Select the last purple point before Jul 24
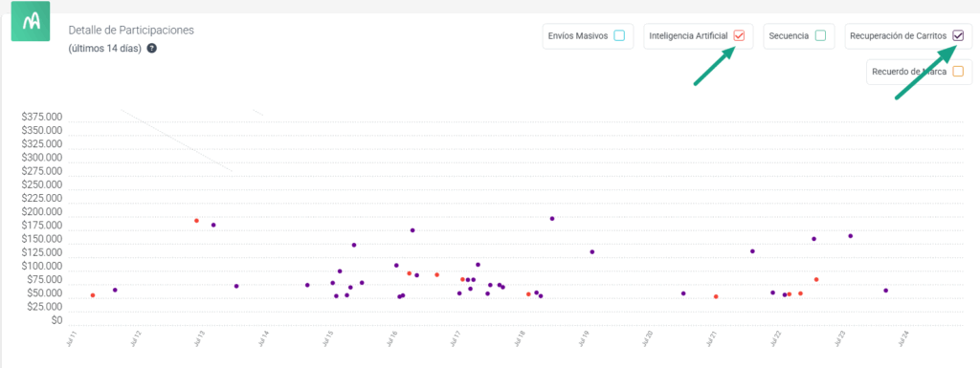This screenshot has height=368, width=980. click(x=885, y=291)
